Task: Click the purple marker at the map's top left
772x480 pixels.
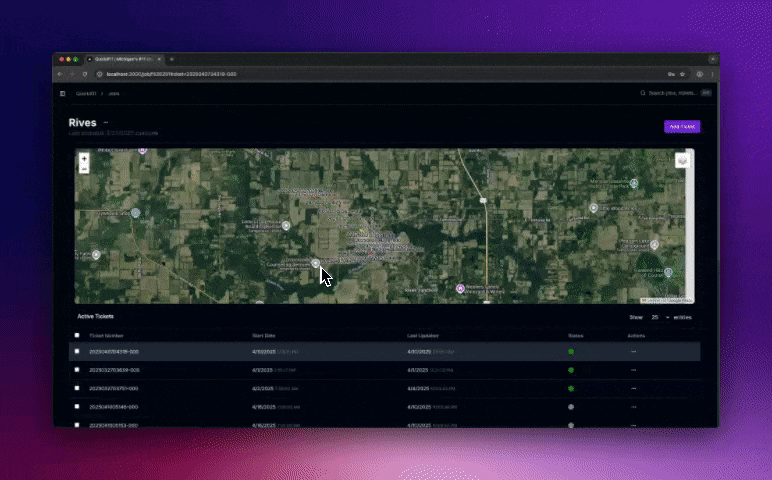Action: click(142, 150)
